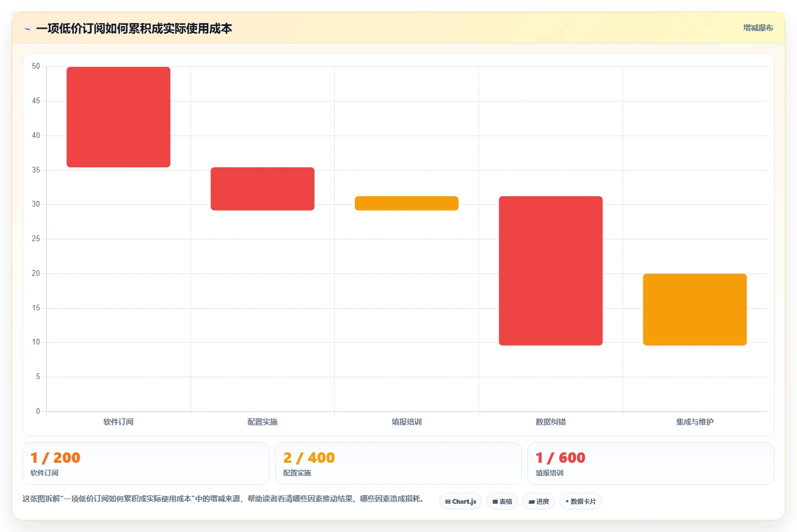The height and width of the screenshot is (532, 797).
Task: Select the tall red 数据纠错 bar
Action: click(x=551, y=271)
